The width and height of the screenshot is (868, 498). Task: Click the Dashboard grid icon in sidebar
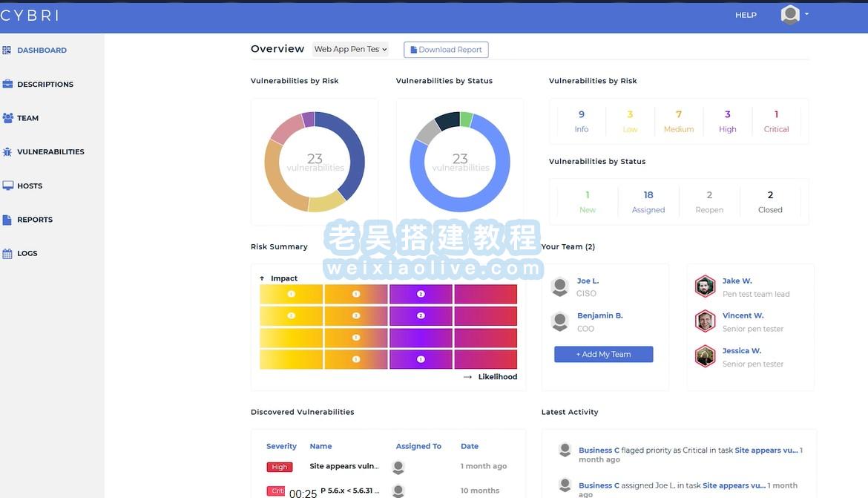click(x=7, y=50)
